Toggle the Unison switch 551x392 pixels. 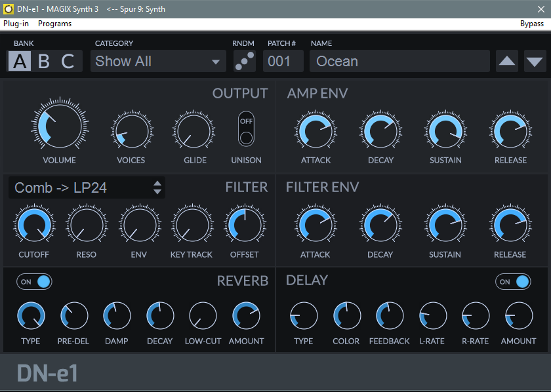[x=246, y=128]
